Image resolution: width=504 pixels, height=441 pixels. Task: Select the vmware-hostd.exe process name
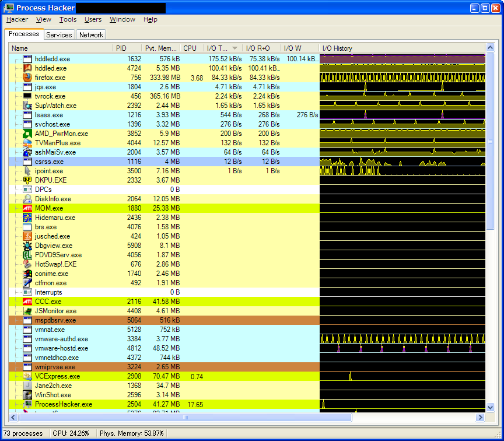[x=61, y=348]
